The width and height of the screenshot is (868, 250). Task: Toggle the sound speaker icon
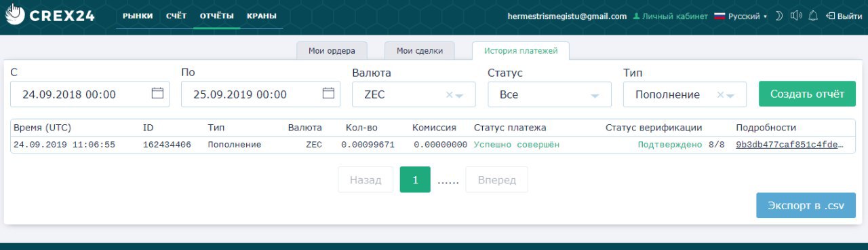(796, 16)
